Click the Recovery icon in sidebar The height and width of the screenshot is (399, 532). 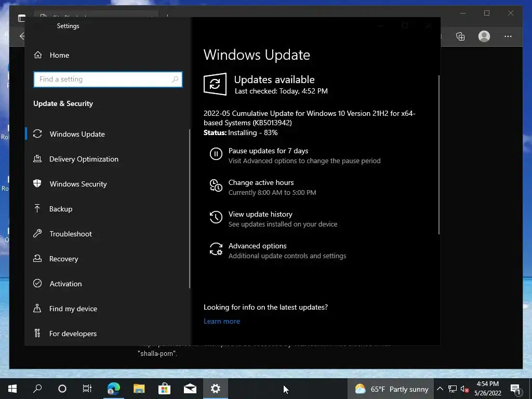pos(37,258)
